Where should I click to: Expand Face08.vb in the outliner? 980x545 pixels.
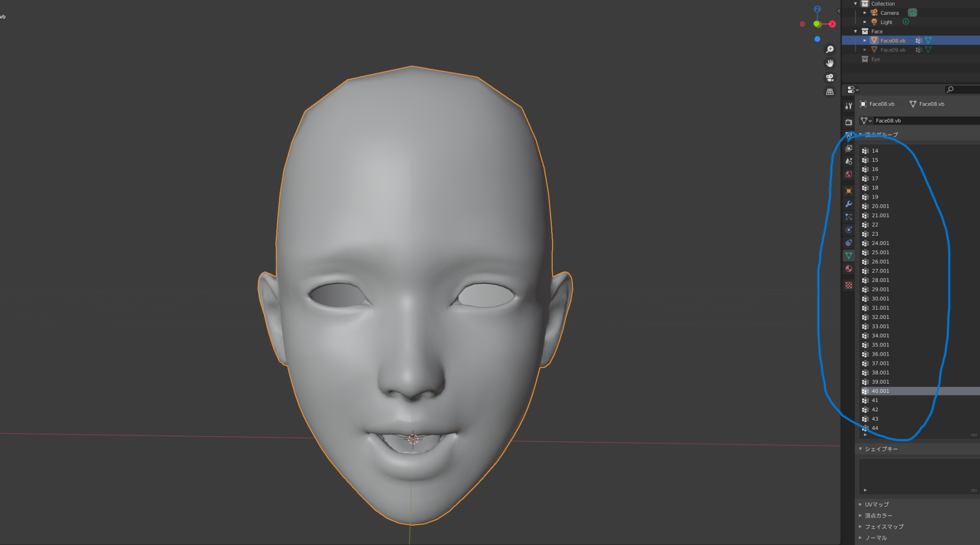click(865, 40)
